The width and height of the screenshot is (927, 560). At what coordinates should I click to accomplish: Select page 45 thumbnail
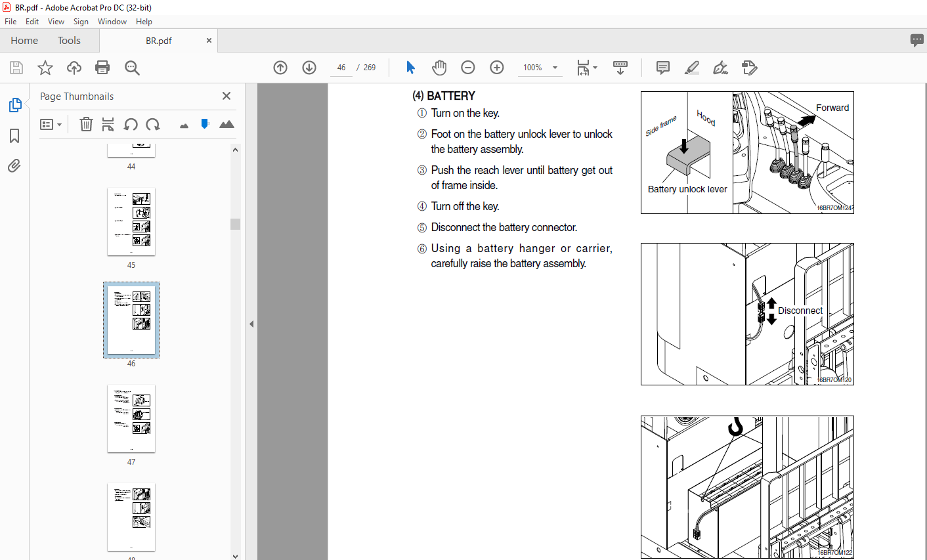tap(131, 222)
